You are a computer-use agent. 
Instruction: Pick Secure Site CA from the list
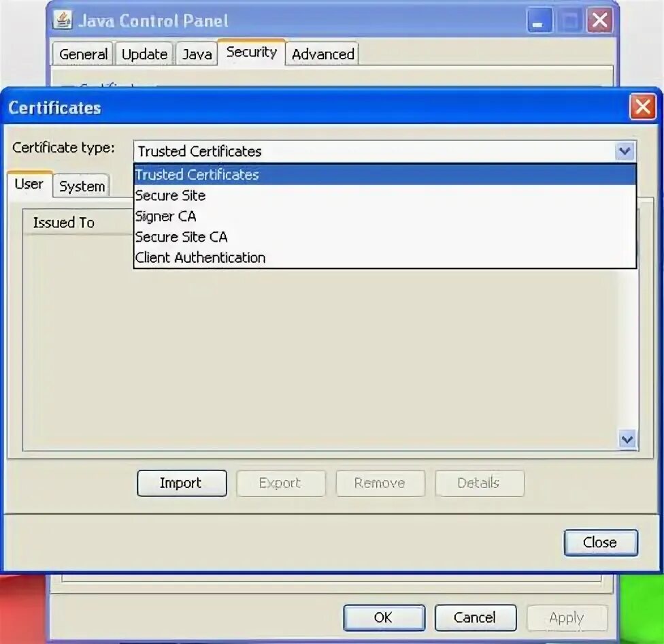384,237
